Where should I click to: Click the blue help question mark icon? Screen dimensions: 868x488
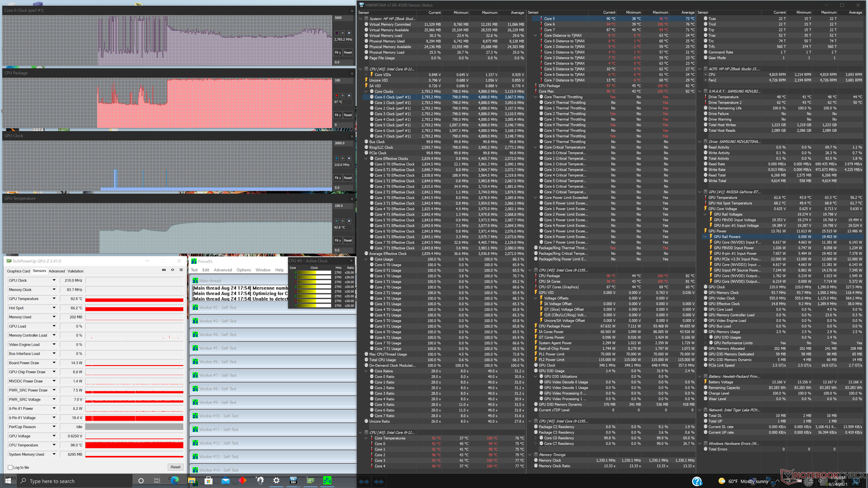(x=697, y=482)
